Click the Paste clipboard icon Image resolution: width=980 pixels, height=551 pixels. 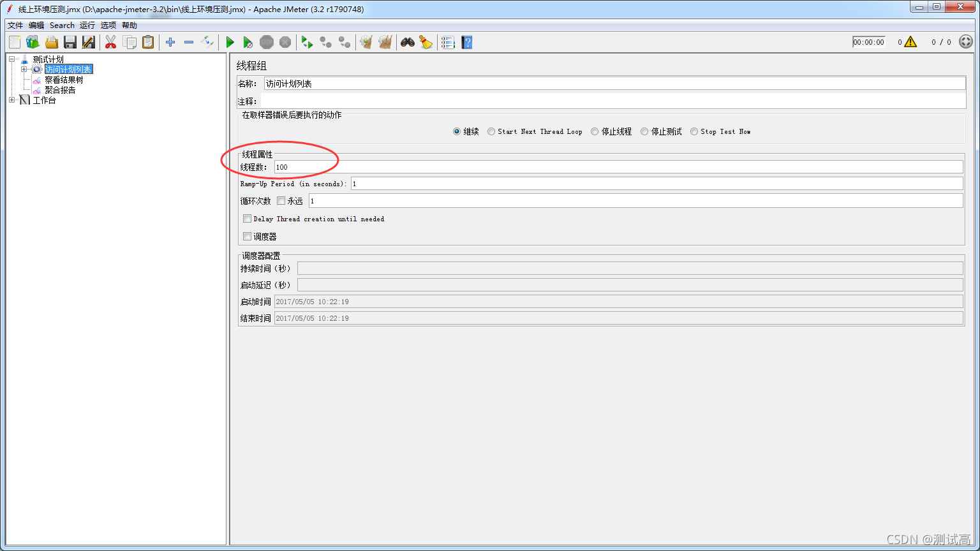(148, 42)
